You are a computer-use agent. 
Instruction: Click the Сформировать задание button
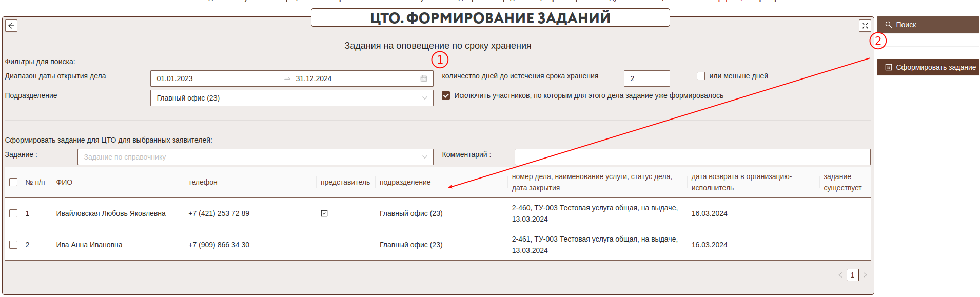(x=928, y=67)
